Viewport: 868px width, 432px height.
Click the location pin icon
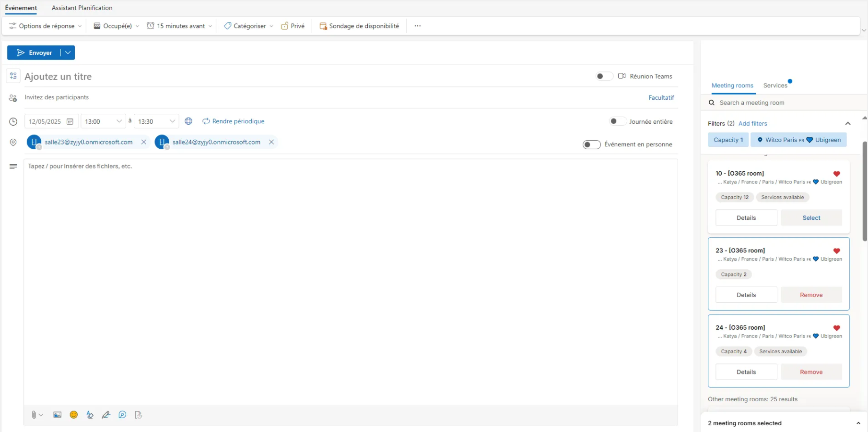(x=13, y=142)
